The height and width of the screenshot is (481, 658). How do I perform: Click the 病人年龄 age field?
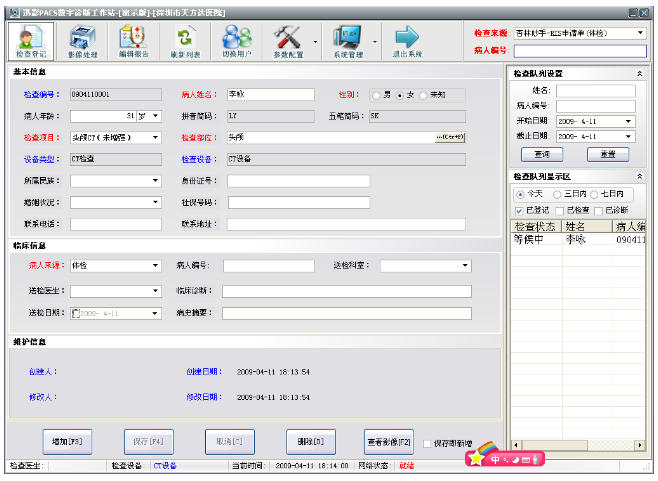(102, 116)
